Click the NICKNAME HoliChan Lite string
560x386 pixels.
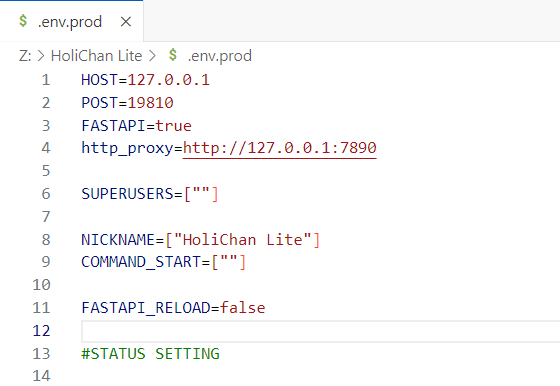[x=243, y=240]
